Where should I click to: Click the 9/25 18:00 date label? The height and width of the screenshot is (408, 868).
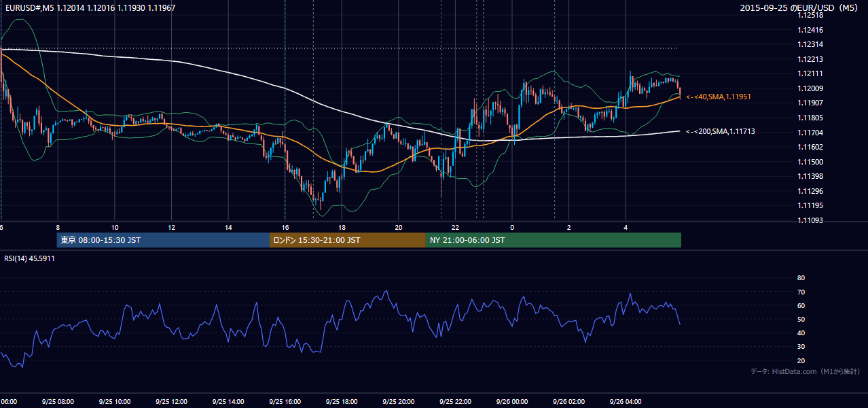point(342,402)
